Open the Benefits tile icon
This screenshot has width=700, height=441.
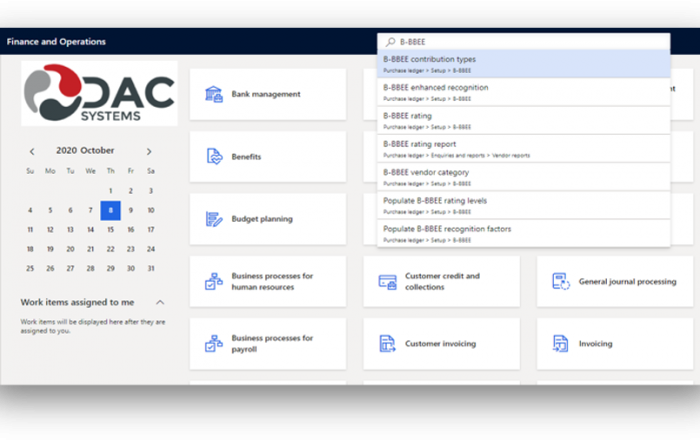(x=213, y=157)
